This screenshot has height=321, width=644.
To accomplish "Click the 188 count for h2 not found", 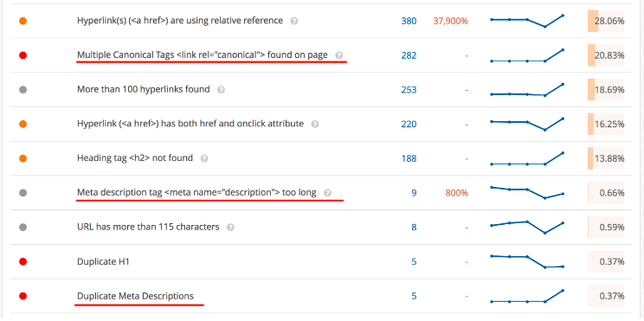I will [x=409, y=158].
